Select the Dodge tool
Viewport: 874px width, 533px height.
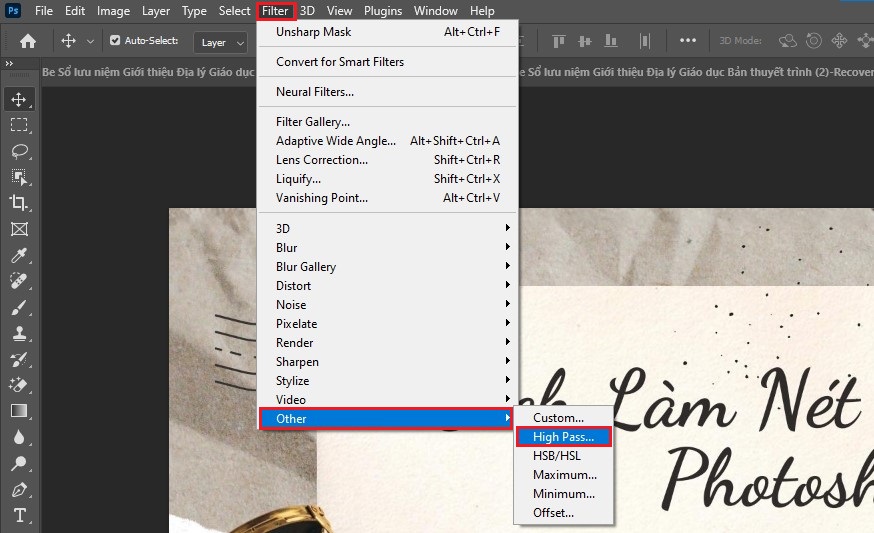pos(19,463)
